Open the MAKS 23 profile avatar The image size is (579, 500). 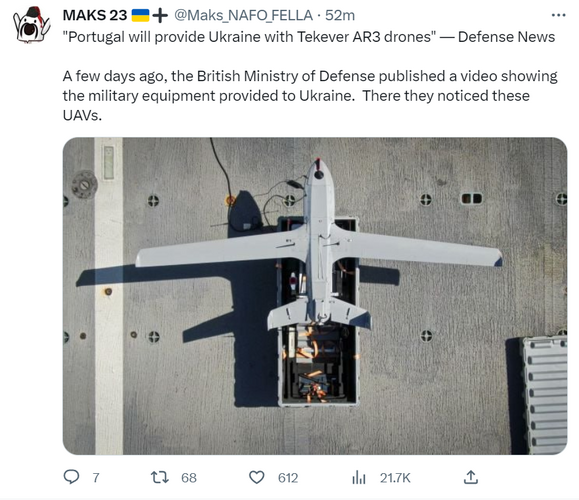pyautogui.click(x=31, y=25)
